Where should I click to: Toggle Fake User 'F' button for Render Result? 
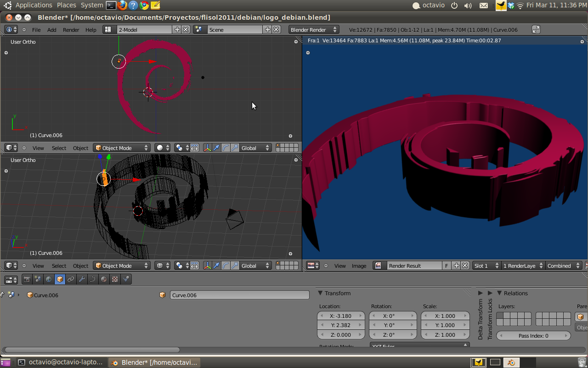click(x=447, y=266)
